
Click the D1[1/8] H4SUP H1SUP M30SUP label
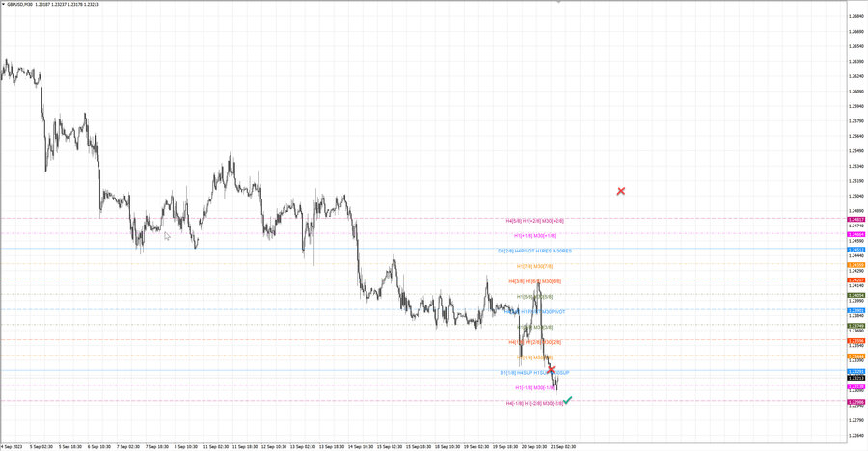coord(534,372)
